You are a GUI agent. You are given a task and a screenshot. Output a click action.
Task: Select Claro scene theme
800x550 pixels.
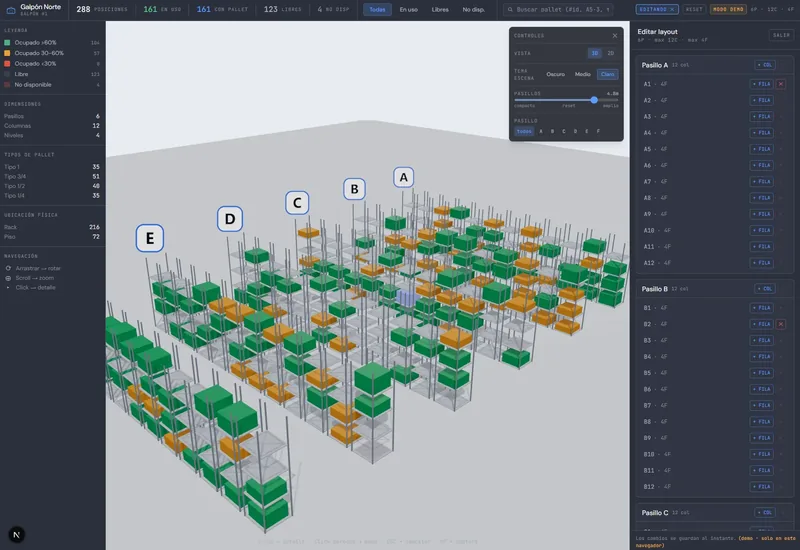click(x=608, y=74)
